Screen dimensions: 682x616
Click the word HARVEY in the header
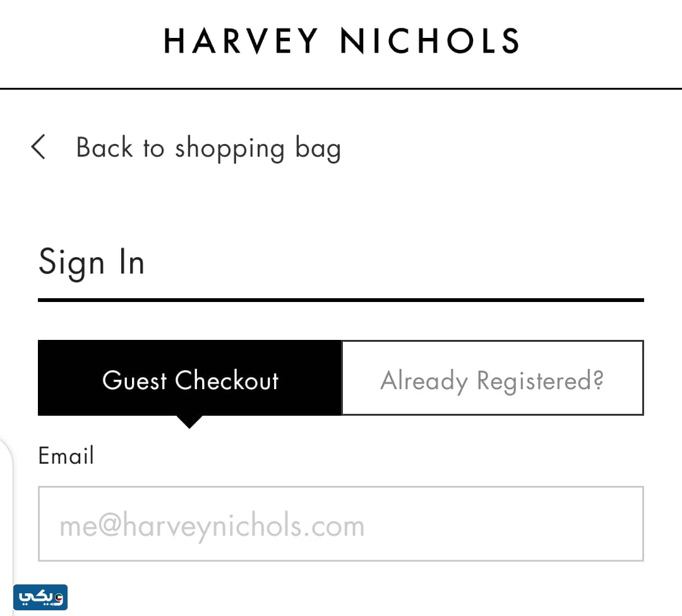(242, 41)
